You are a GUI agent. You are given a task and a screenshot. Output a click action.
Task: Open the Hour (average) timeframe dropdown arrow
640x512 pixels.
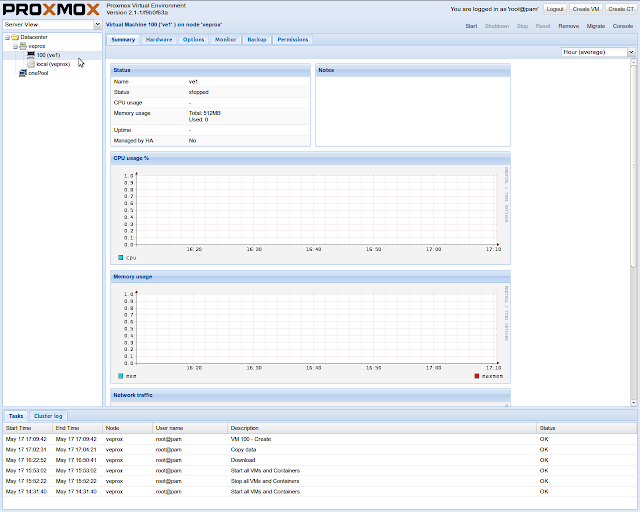click(631, 52)
